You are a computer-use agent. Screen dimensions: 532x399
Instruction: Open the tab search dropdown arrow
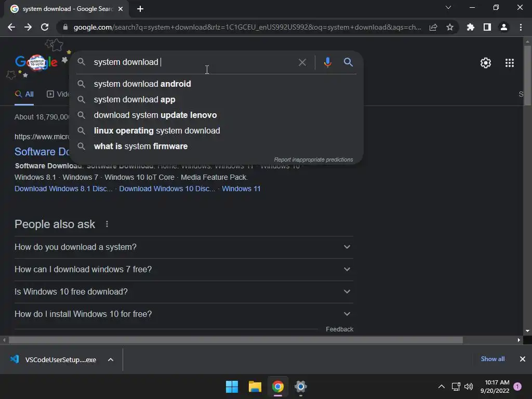[x=448, y=7]
